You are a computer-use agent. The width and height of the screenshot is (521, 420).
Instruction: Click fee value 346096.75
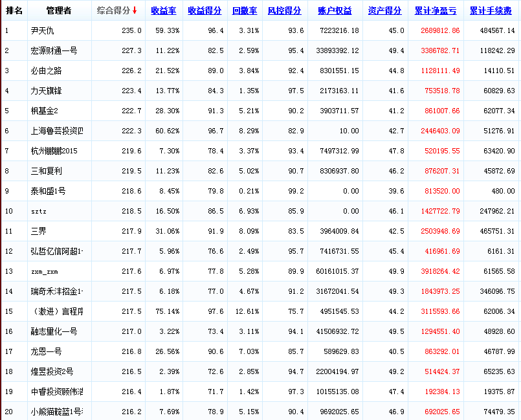(497, 291)
